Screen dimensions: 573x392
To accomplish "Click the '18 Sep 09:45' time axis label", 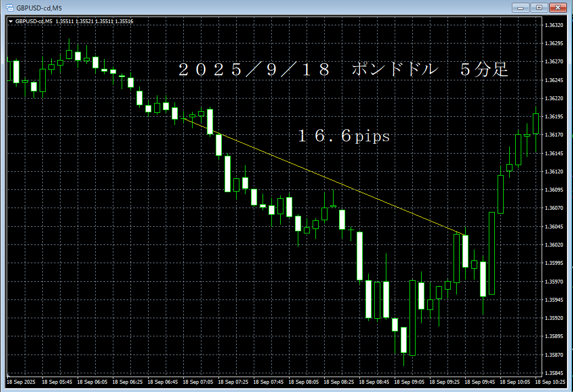I will 479,382.
